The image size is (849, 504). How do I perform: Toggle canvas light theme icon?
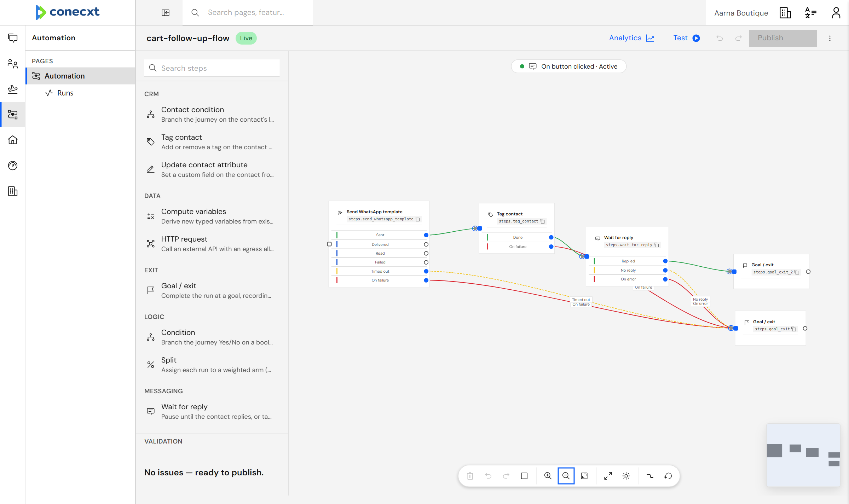626,476
